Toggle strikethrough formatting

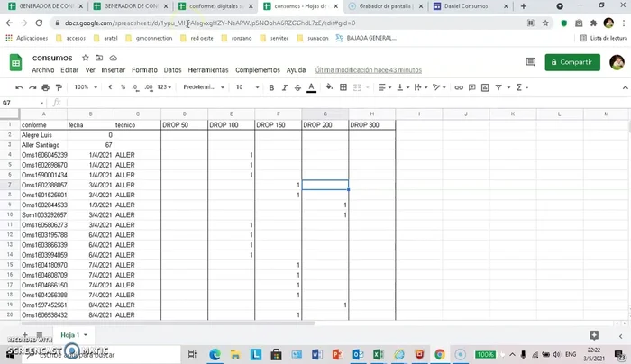pos(297,87)
